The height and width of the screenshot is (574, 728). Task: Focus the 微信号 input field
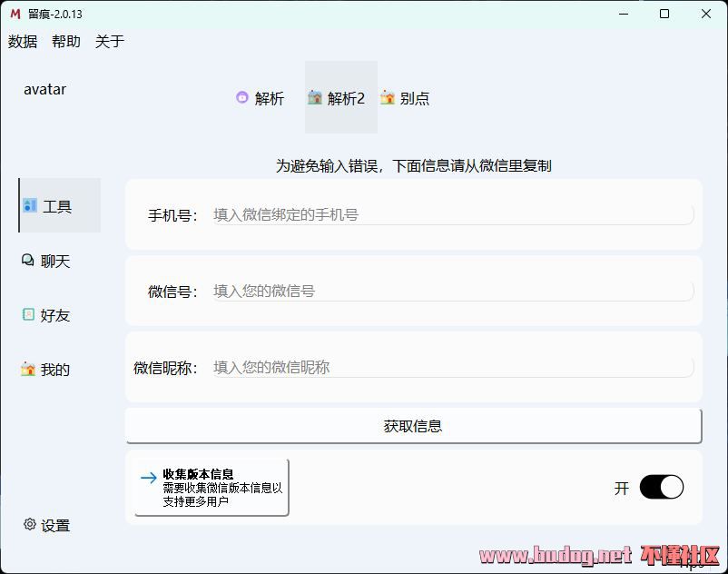[x=453, y=292]
